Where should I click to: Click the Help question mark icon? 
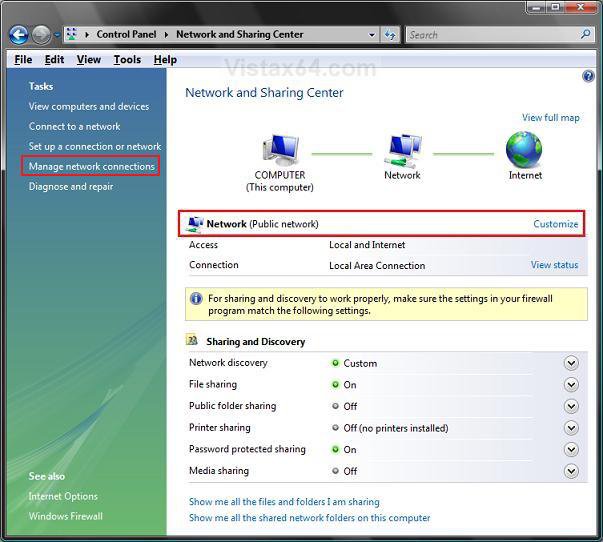588,76
